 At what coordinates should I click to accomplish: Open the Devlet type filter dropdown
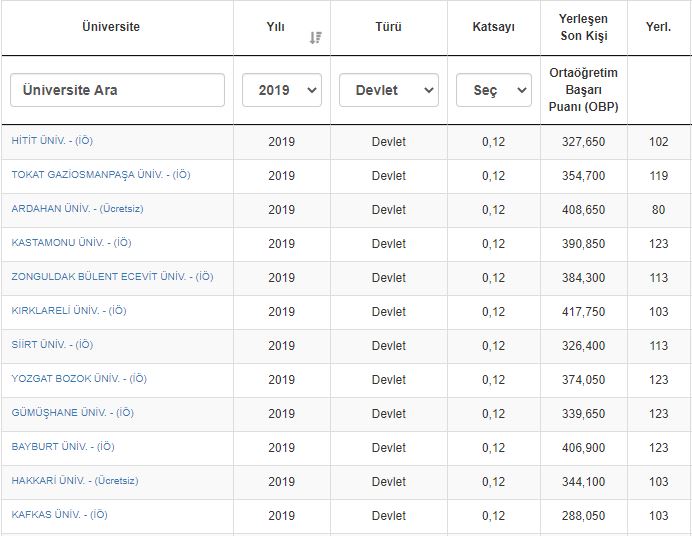(388, 90)
